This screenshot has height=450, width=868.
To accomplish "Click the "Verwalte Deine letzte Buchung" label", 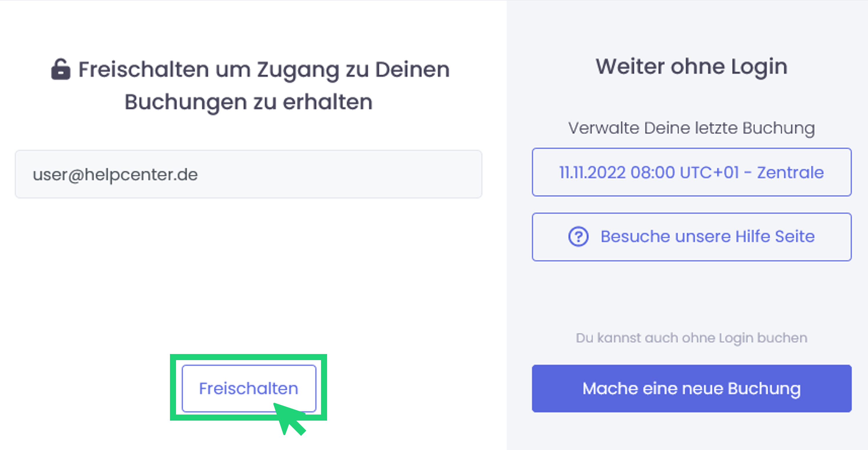I will 691,128.
